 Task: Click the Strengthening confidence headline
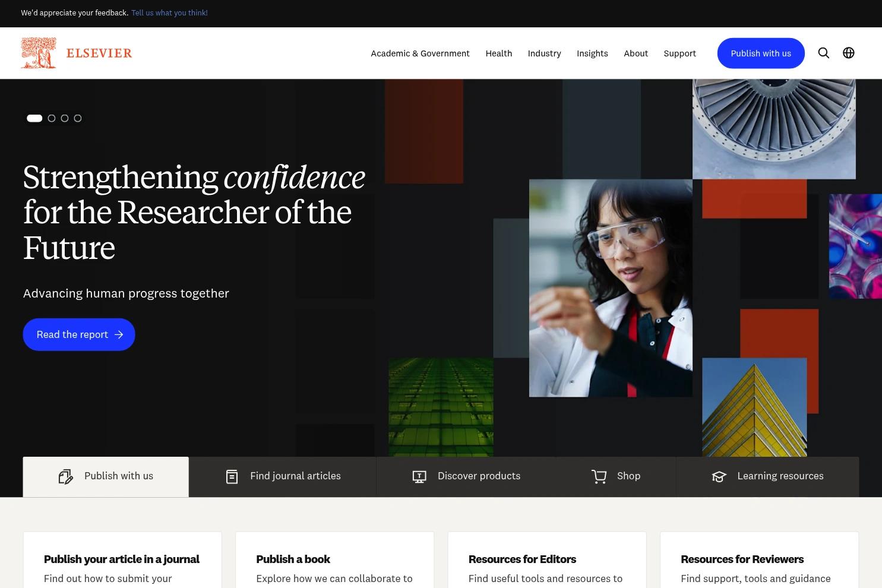[x=194, y=212]
